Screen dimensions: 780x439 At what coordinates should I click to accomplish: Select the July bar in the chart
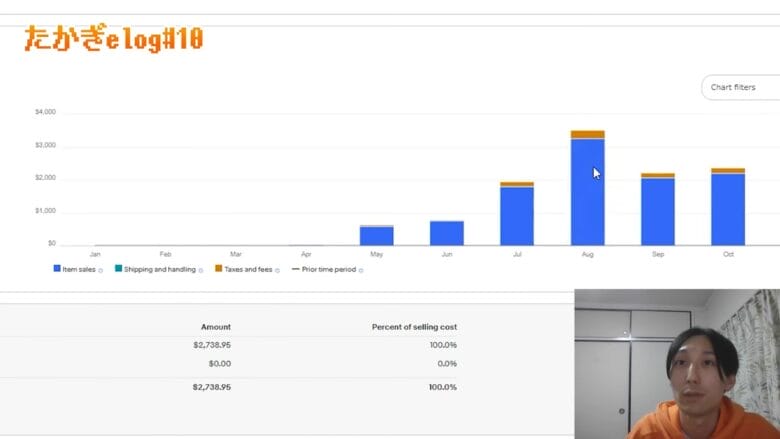tap(517, 214)
